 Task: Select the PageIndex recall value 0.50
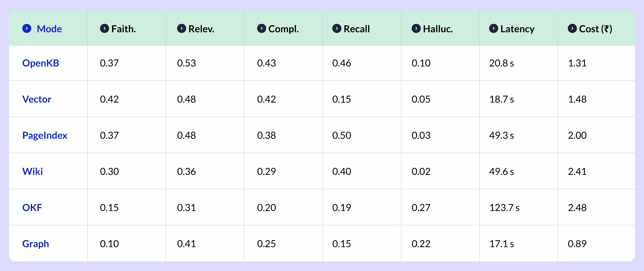(342, 135)
